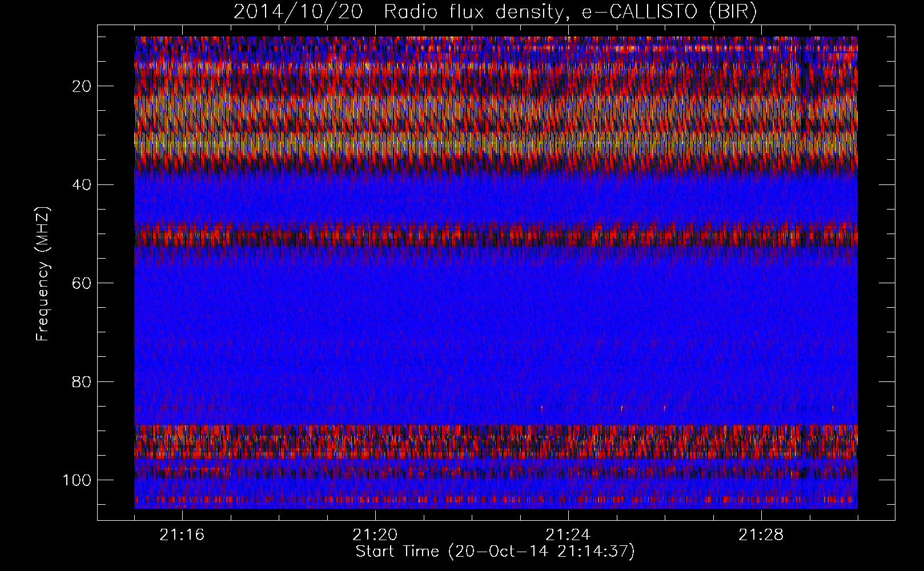Click the 80 MHz frequency tick label
This screenshot has height=571, width=924.
click(x=82, y=381)
